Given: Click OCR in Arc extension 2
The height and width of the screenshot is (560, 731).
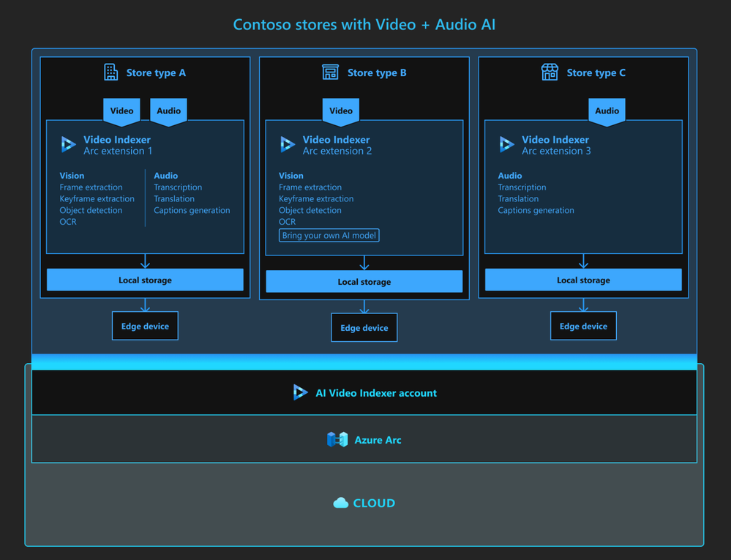Looking at the screenshot, I should tap(287, 222).
